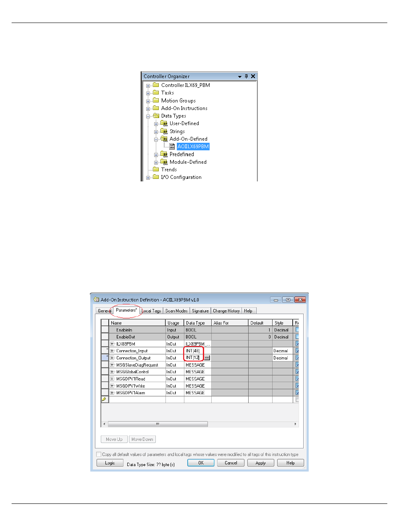Image resolution: width=399 pixels, height=532 pixels.
Task: Toggle the checkbox in the MSGDPV1Read row
Action: pos(297,379)
